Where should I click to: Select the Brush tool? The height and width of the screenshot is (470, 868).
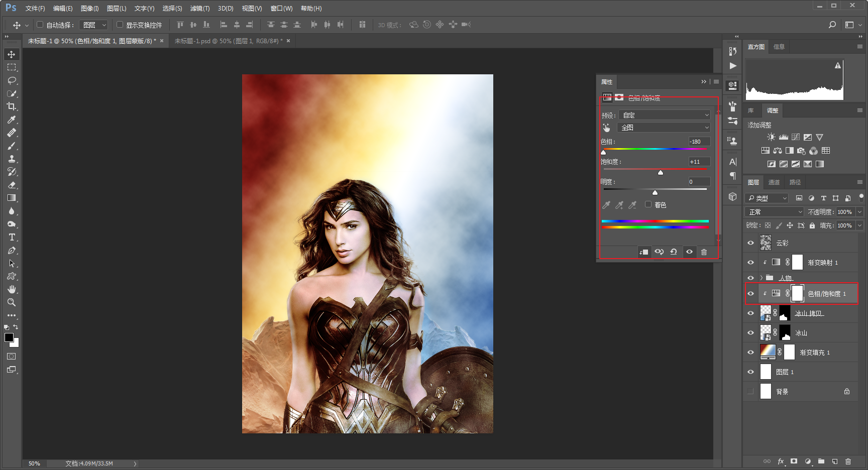(x=12, y=146)
